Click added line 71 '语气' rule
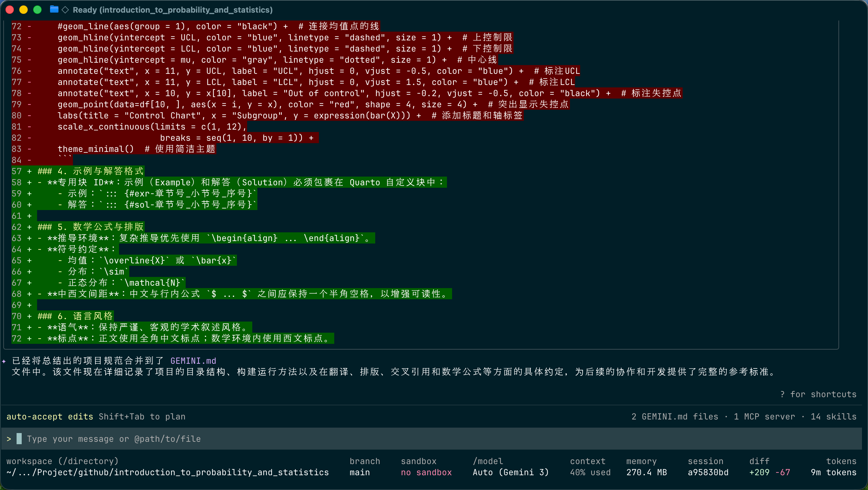Image resolution: width=868 pixels, height=490 pixels. 132,327
